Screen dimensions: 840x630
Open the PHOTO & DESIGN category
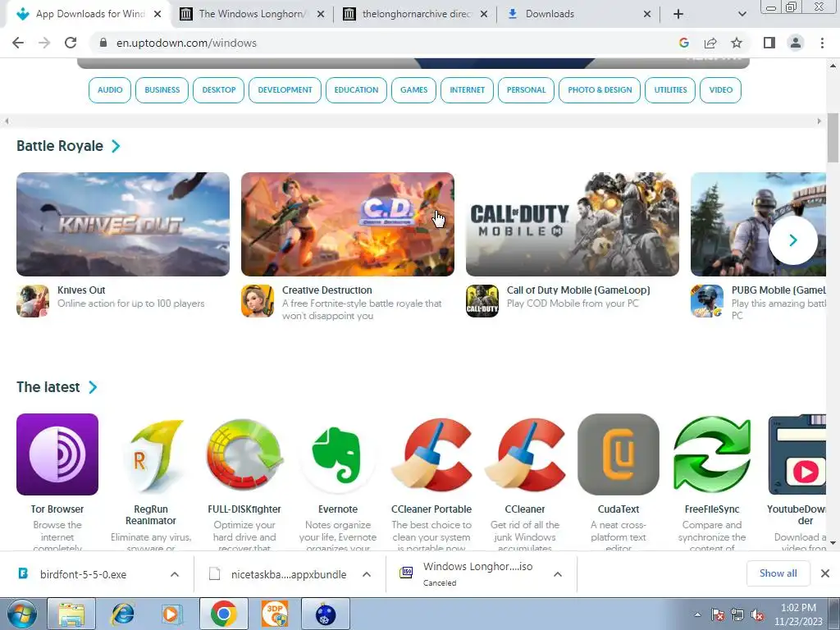click(600, 90)
